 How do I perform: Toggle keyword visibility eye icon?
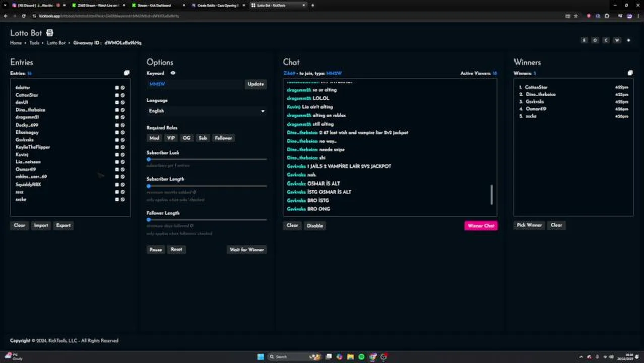pos(173,73)
